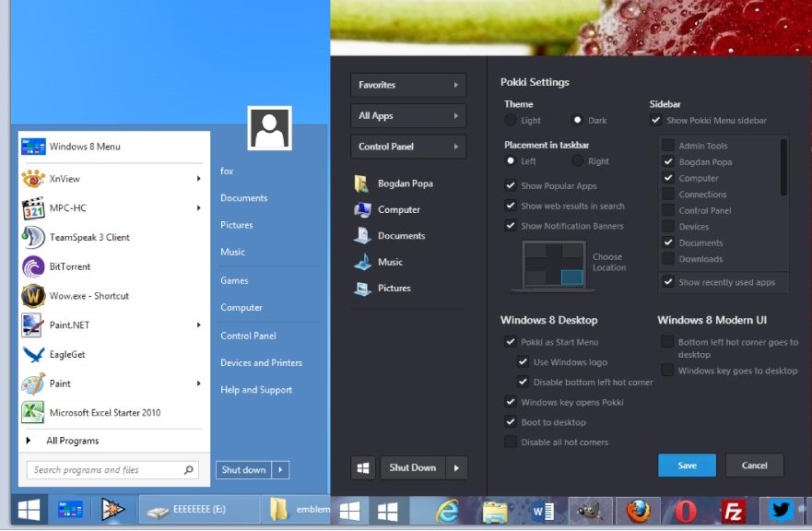Open Help and Support

[256, 390]
